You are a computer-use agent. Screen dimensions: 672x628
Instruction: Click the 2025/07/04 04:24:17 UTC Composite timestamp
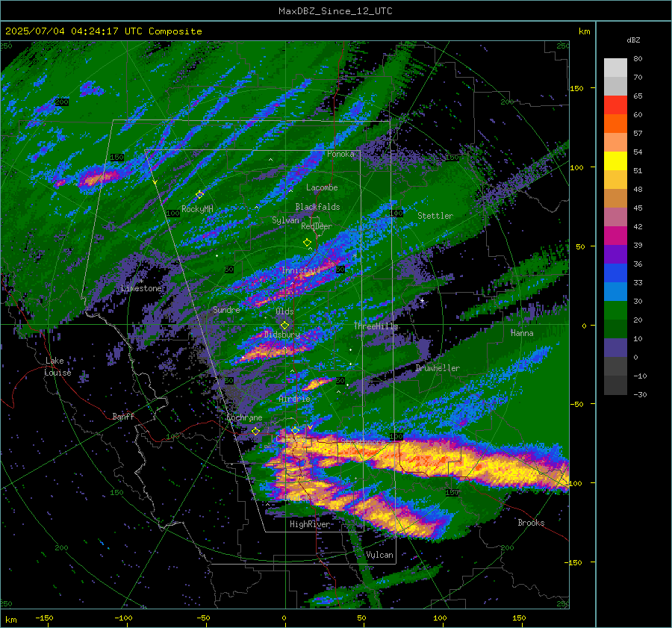point(103,31)
